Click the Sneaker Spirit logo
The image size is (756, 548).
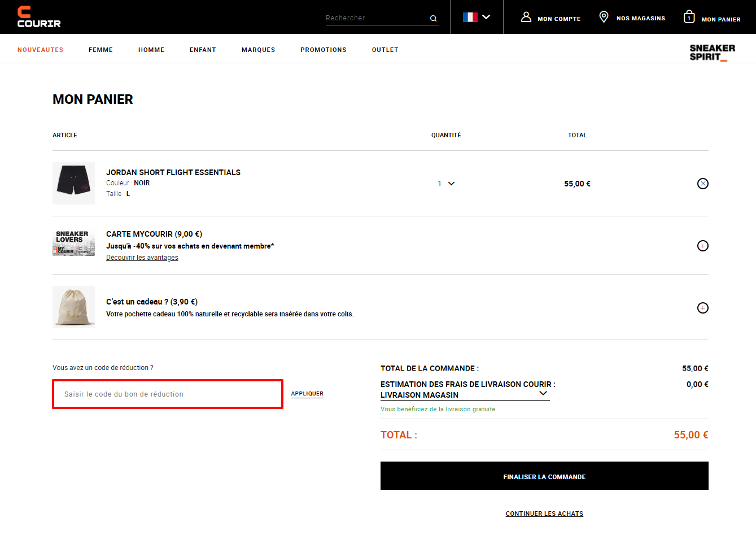(x=712, y=53)
